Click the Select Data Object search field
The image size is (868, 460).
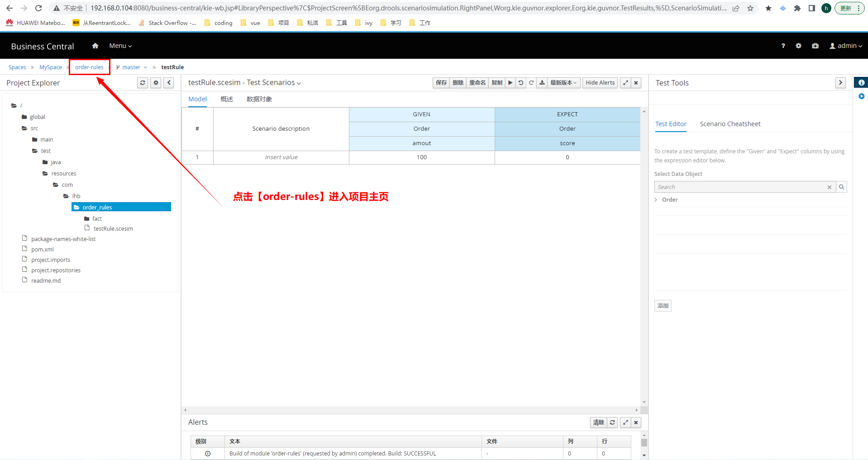(x=740, y=187)
